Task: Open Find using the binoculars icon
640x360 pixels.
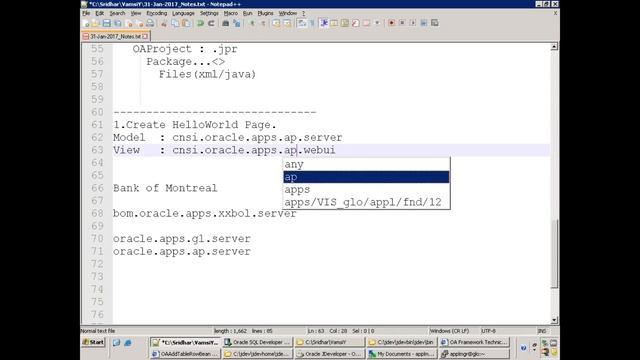Action: click(225, 23)
